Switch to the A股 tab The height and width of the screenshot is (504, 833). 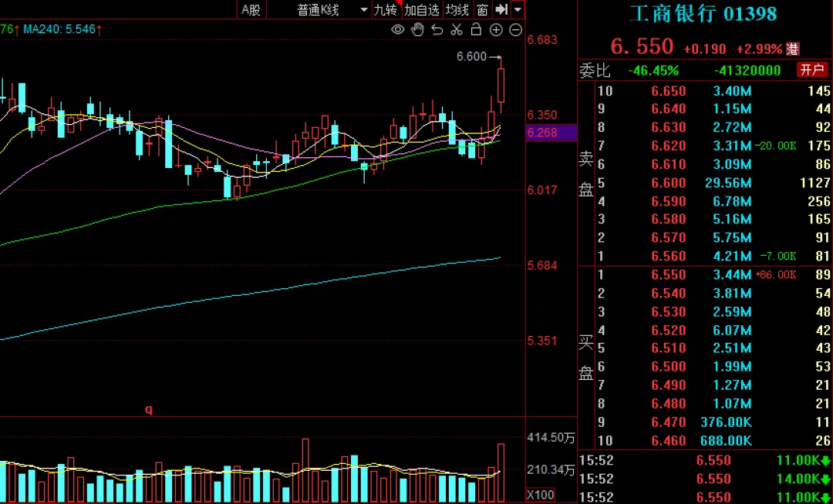click(251, 9)
